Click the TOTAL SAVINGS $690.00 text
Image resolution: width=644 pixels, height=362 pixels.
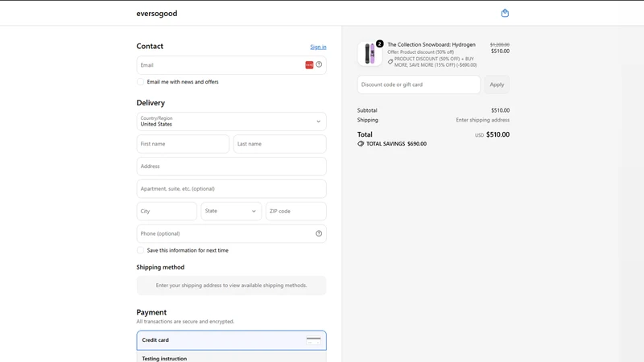coord(396,144)
